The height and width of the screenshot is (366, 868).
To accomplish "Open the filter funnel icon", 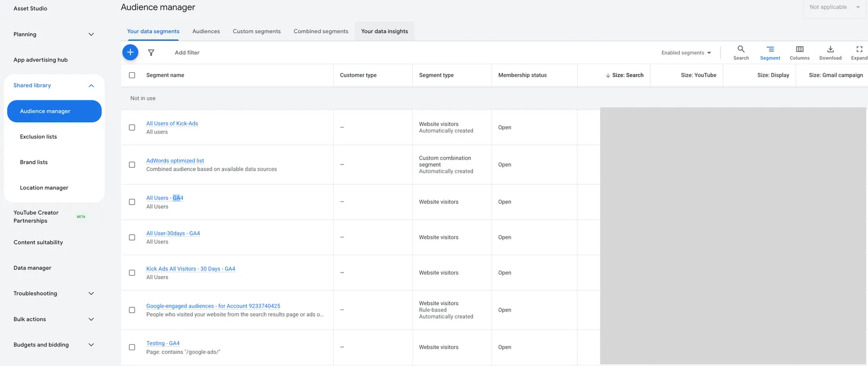I will click(151, 53).
